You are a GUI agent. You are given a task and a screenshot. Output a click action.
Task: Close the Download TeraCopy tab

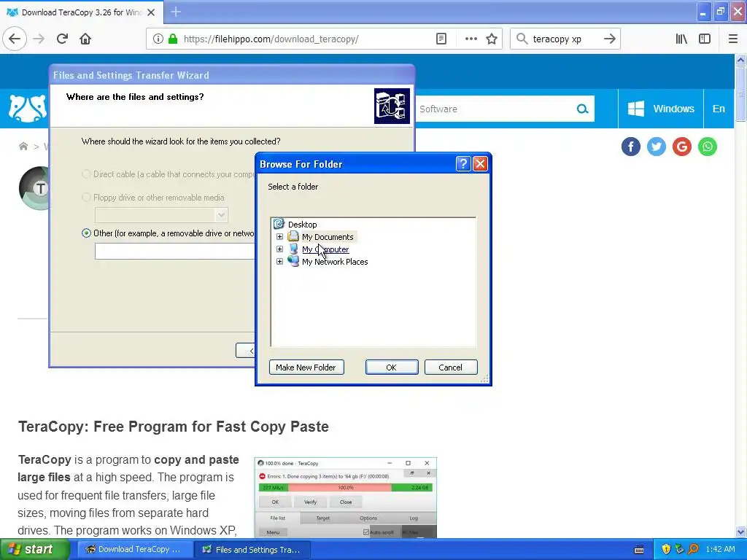pos(151,12)
